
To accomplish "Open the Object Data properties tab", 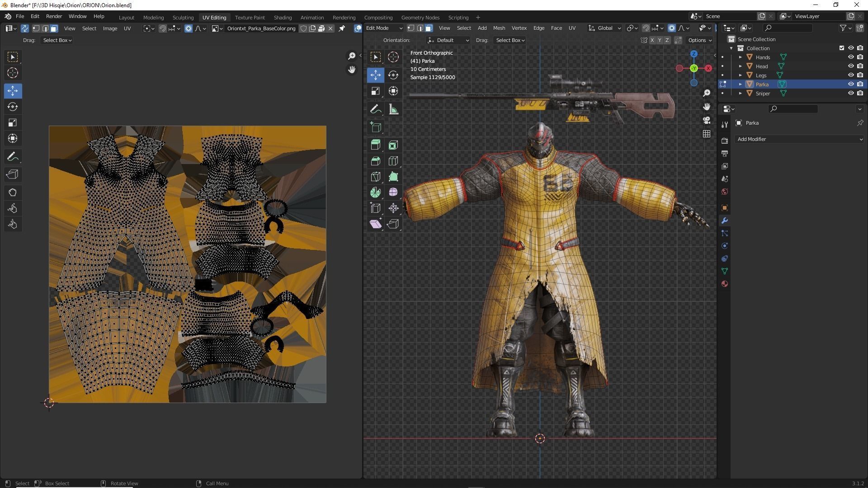I will [725, 271].
